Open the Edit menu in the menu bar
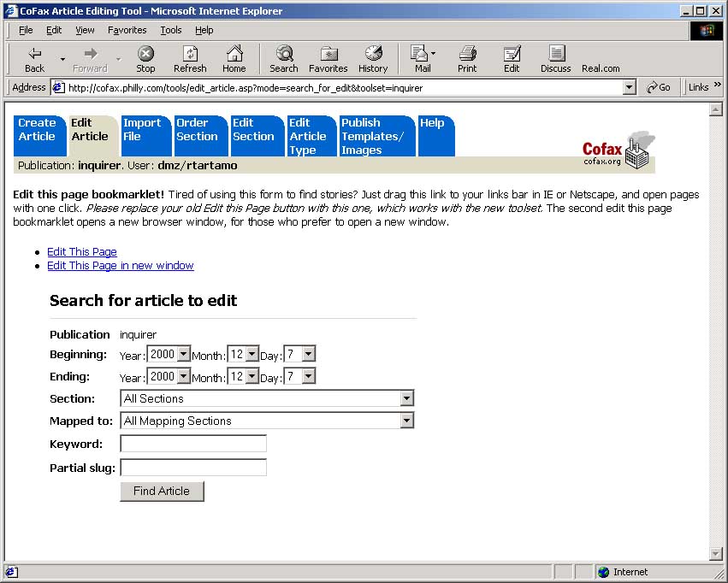 pyautogui.click(x=54, y=30)
